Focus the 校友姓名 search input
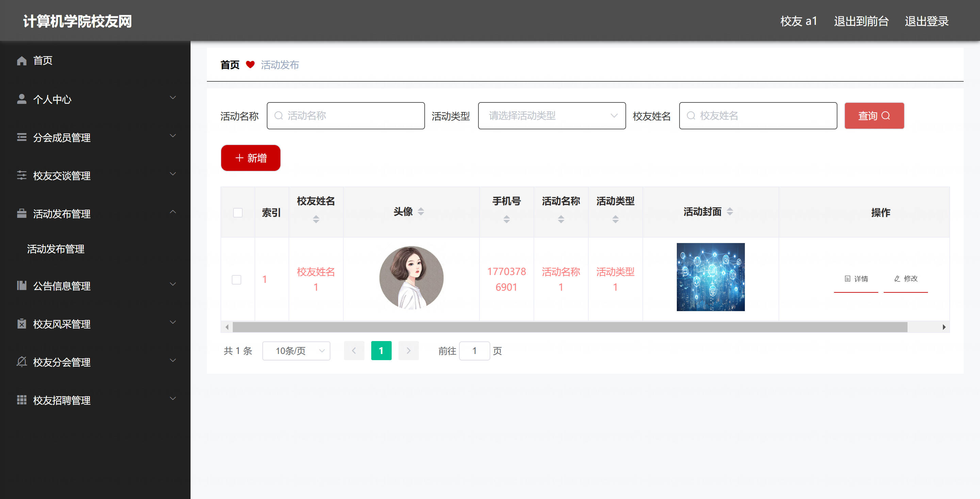 (758, 116)
